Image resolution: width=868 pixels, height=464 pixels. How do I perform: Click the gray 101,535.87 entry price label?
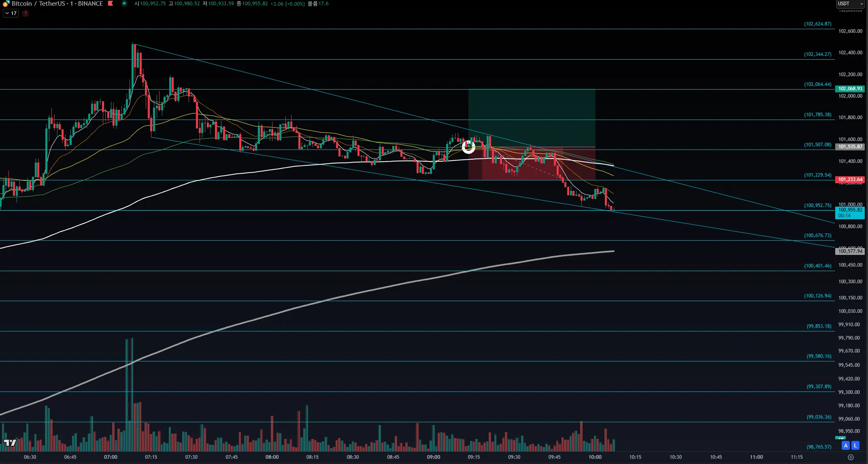(x=850, y=147)
